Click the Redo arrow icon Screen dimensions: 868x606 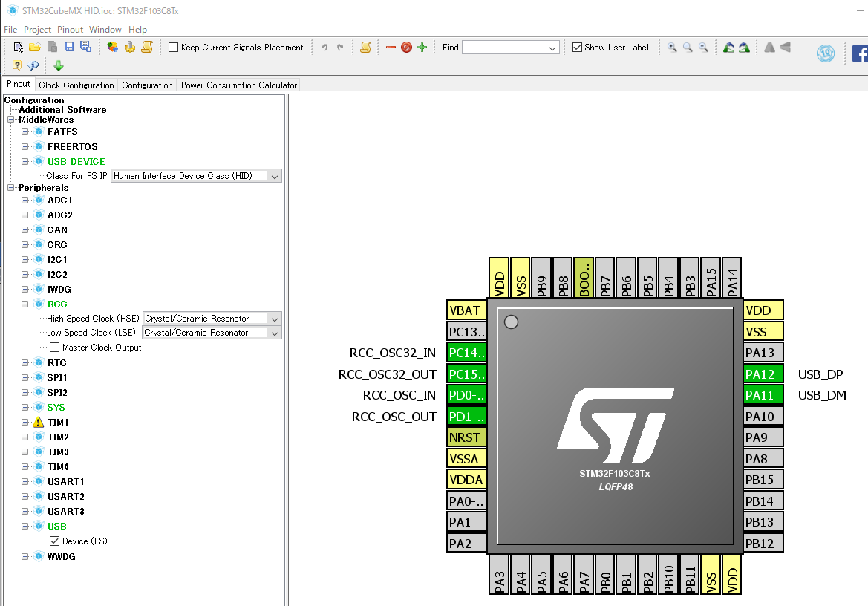[340, 48]
